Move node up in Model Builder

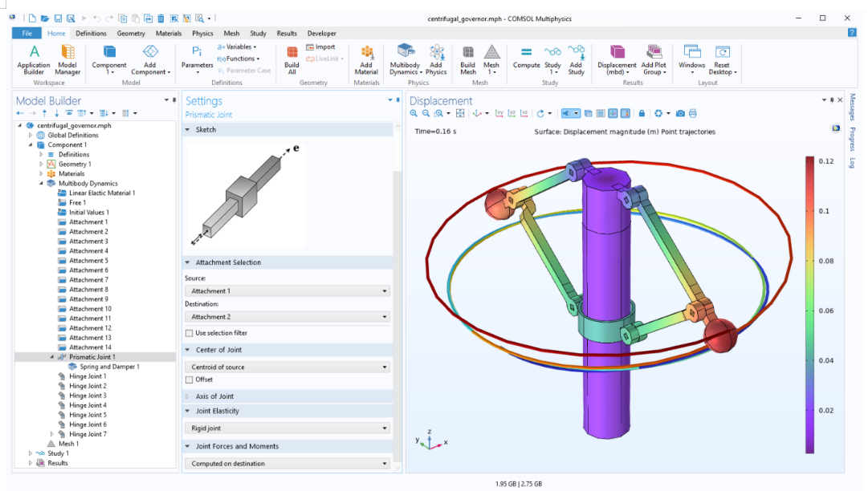(45, 113)
